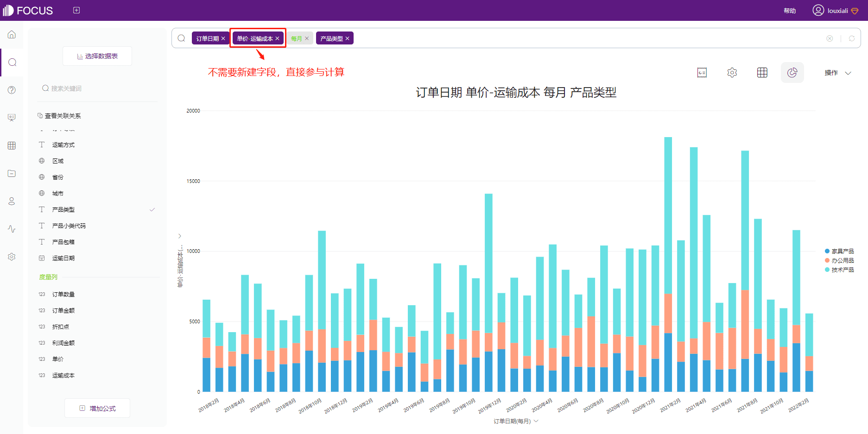The image size is (868, 434).
Task: Expand the collapsed panel chevron left of the chart
Action: coord(180,236)
